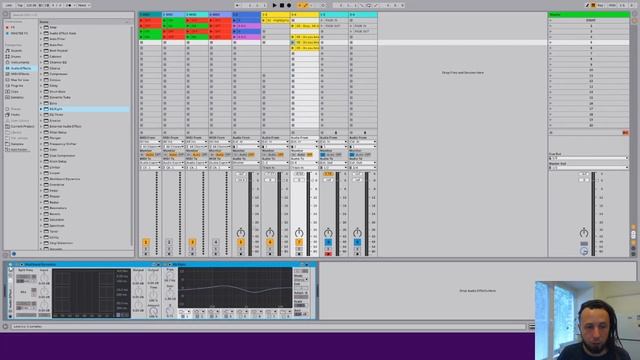Open track 1 MIDI From dropdown

(150, 142)
